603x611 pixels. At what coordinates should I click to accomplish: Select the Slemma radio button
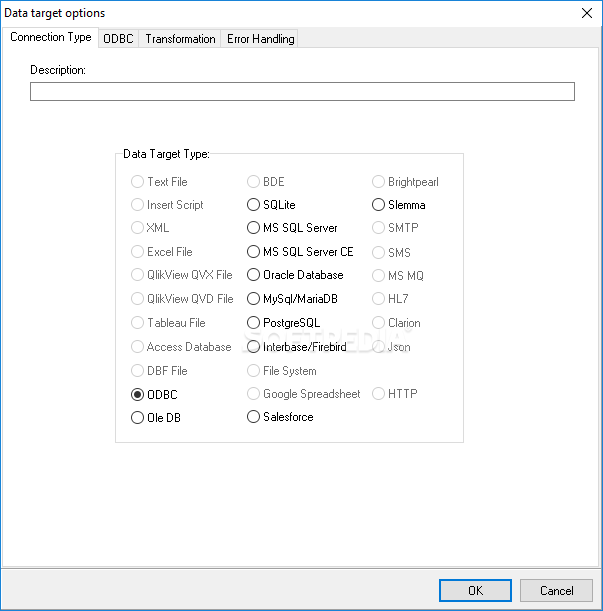[378, 205]
